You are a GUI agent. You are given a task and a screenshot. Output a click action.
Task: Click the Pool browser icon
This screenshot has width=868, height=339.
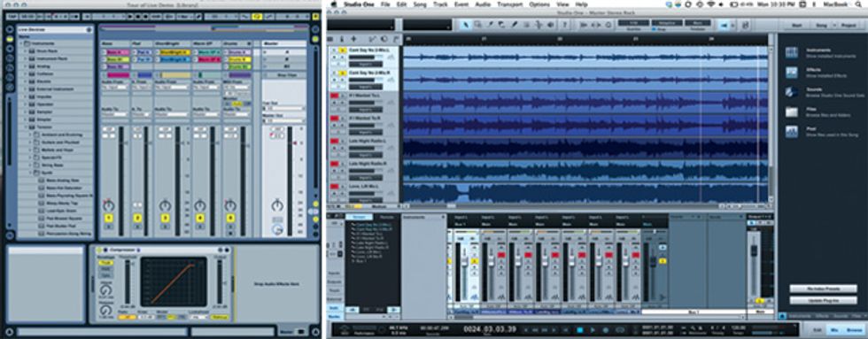792,132
